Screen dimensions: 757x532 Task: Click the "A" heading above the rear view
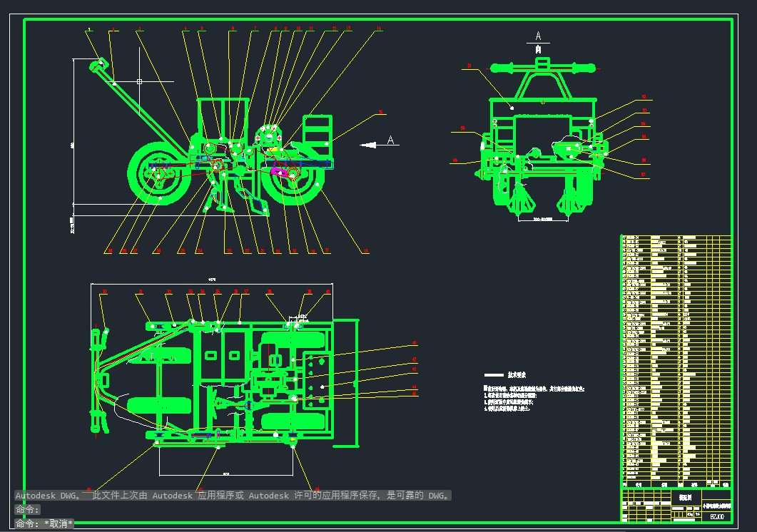pyautogui.click(x=538, y=36)
